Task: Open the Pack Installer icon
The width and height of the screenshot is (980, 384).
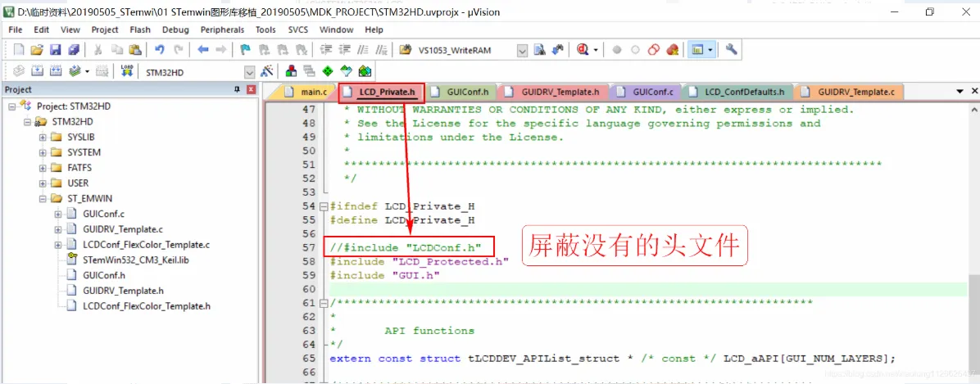Action: pos(365,71)
